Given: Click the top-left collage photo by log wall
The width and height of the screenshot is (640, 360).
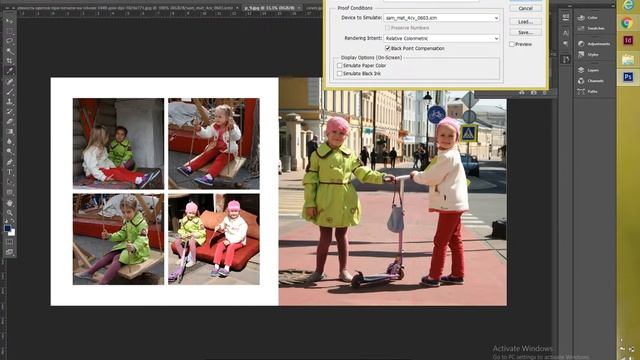Looking at the screenshot, I should pos(118,143).
